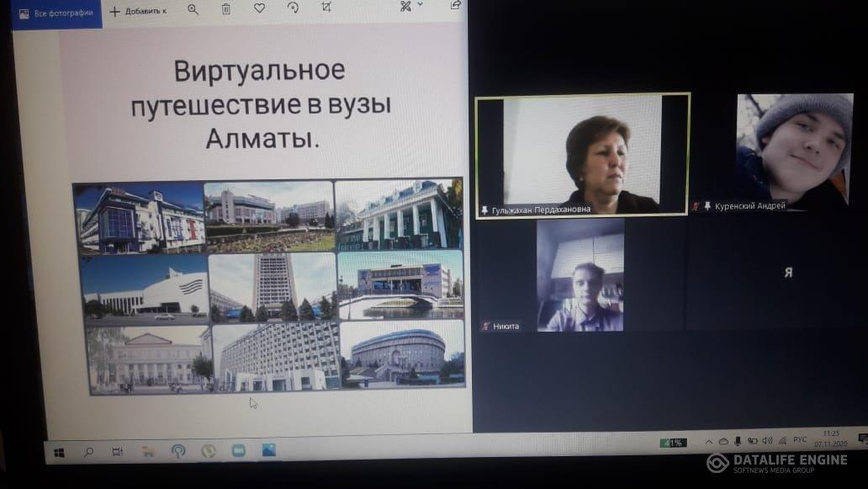Click the Windows Start button
Viewport: 868px width, 489px height.
pyautogui.click(x=59, y=453)
